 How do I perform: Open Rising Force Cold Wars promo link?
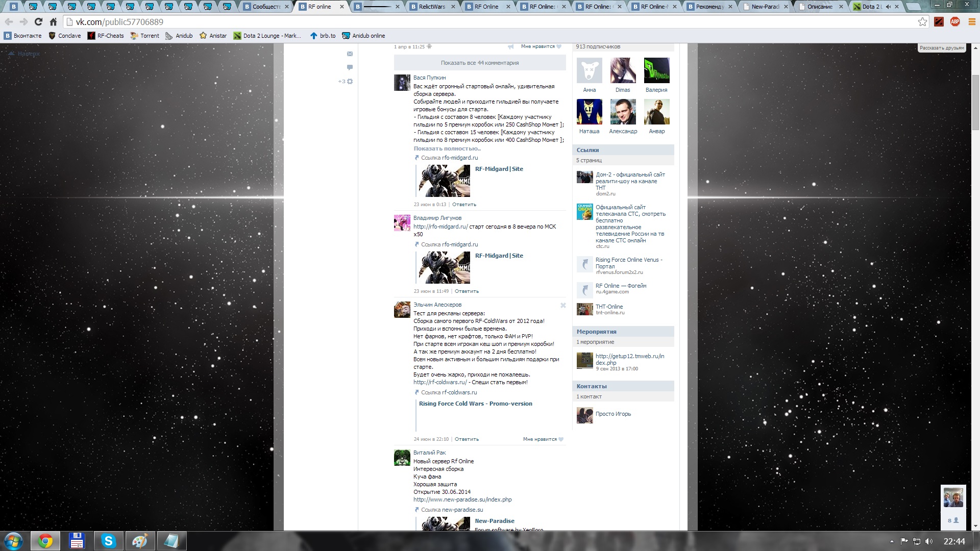click(x=475, y=404)
